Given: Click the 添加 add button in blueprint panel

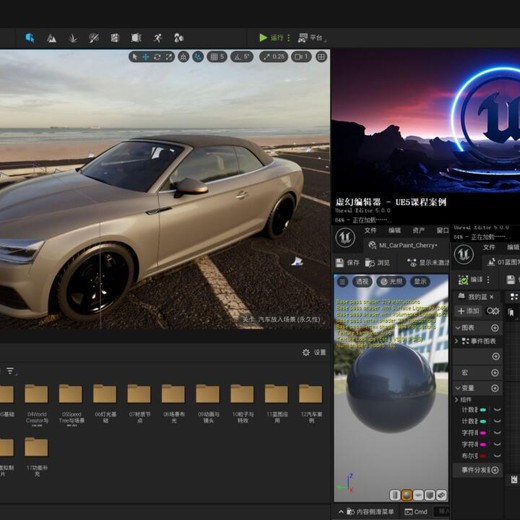Looking at the screenshot, I should pyautogui.click(x=468, y=311).
